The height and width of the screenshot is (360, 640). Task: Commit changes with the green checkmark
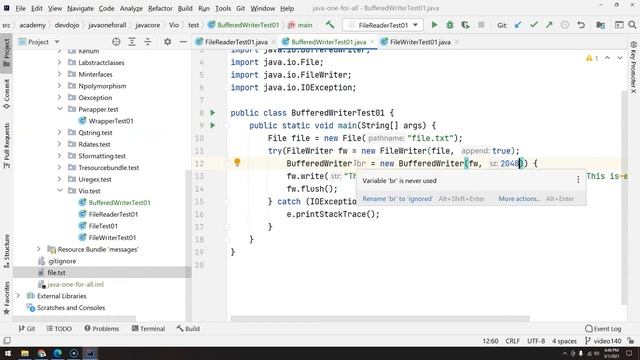(x=533, y=25)
